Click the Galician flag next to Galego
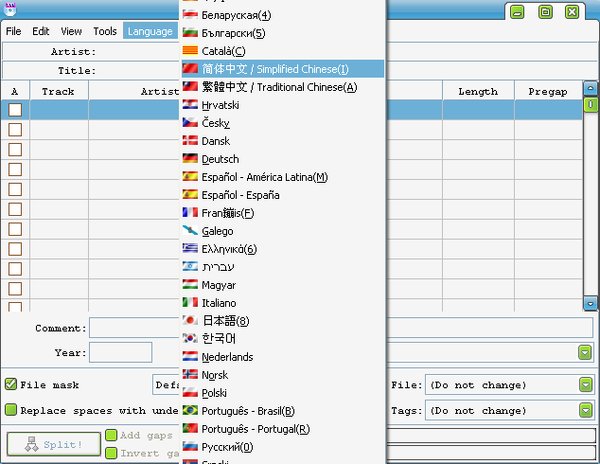The height and width of the screenshot is (464, 600). pos(190,230)
